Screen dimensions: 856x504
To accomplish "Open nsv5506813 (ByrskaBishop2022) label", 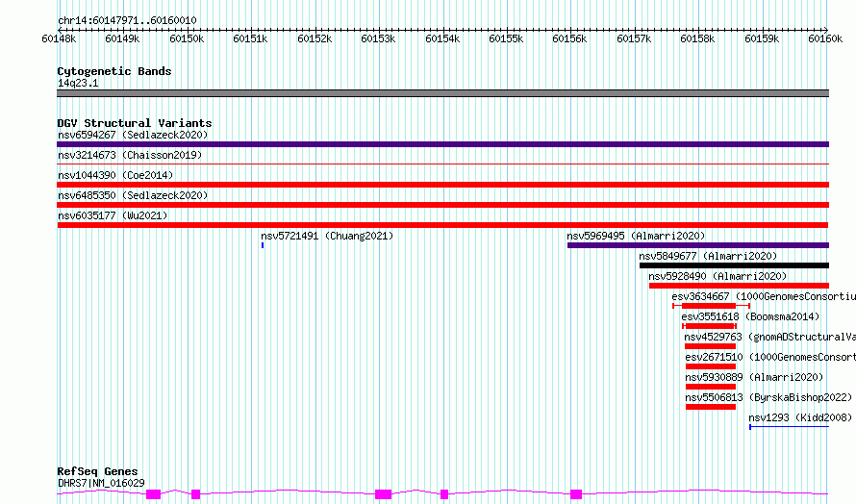I will coord(768,397).
